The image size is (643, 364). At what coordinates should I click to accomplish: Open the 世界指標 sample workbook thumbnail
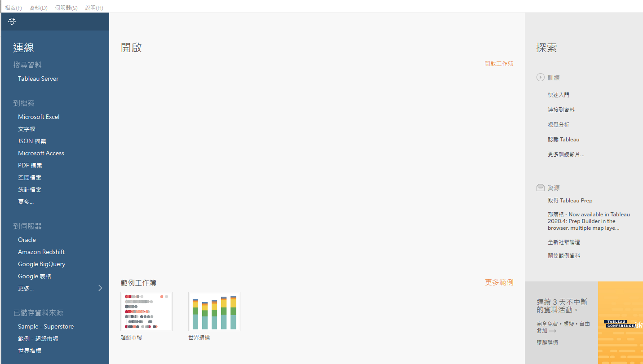pyautogui.click(x=214, y=311)
